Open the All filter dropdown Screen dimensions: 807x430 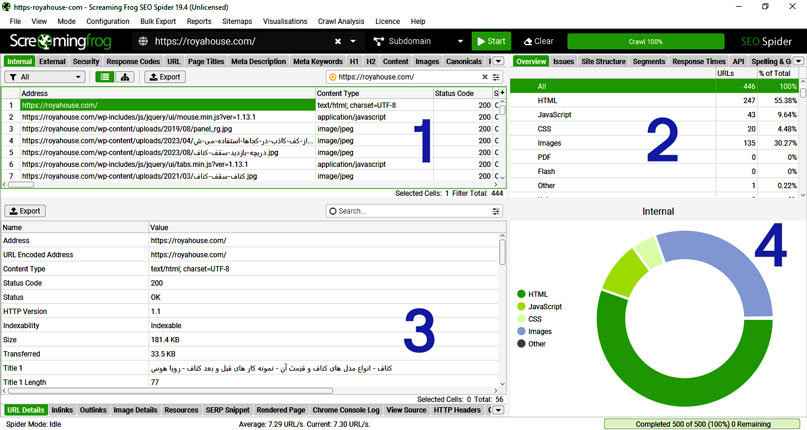click(x=44, y=77)
